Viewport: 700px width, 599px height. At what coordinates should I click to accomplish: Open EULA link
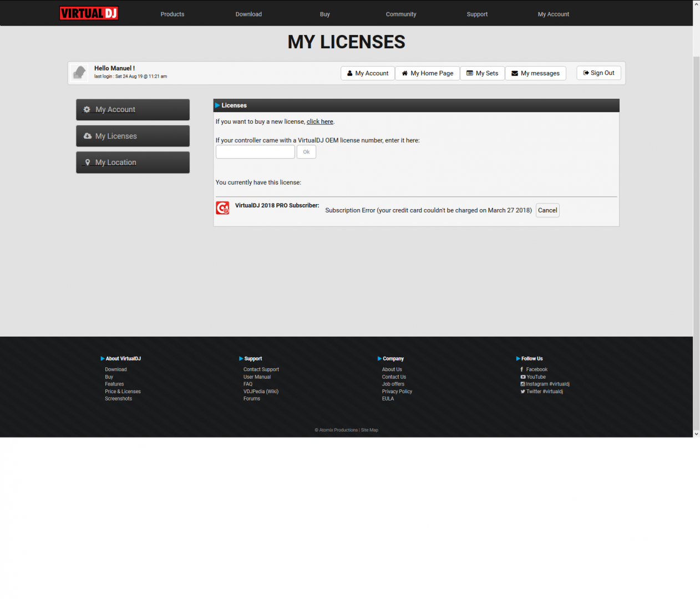tap(388, 399)
